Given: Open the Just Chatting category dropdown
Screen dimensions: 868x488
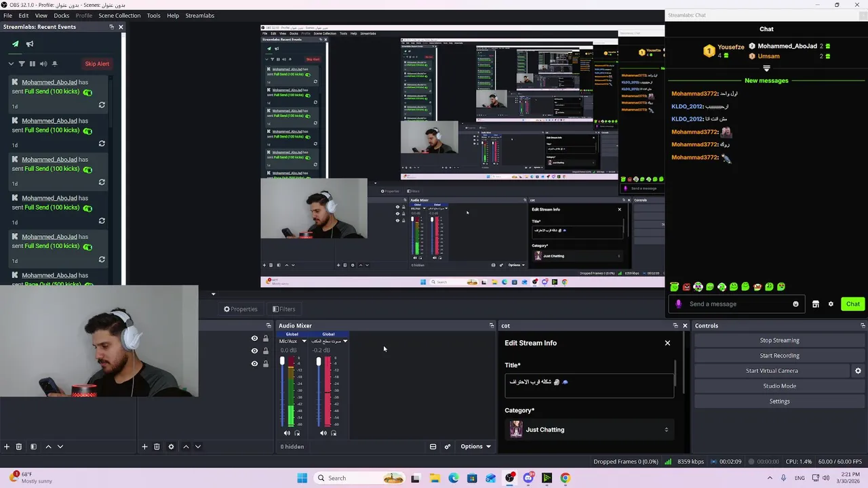Looking at the screenshot, I should click(589, 430).
